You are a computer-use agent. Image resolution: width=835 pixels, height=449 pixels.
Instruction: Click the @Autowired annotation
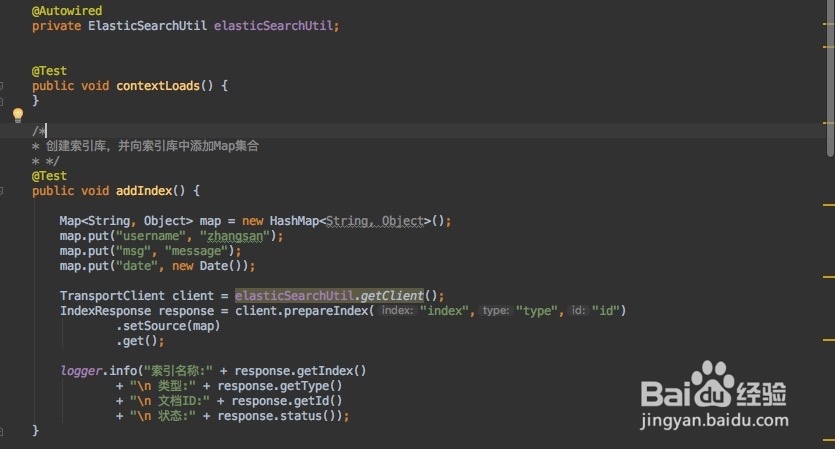67,11
